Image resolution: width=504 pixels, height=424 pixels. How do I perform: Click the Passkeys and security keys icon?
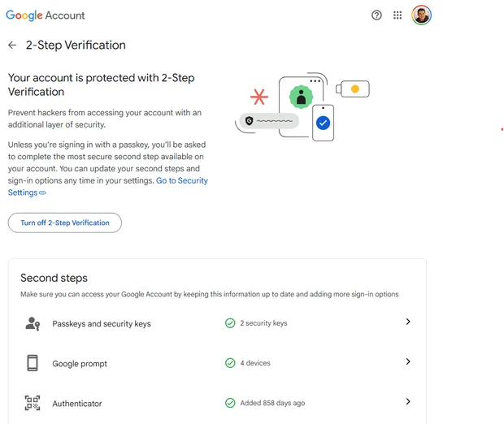click(x=33, y=323)
